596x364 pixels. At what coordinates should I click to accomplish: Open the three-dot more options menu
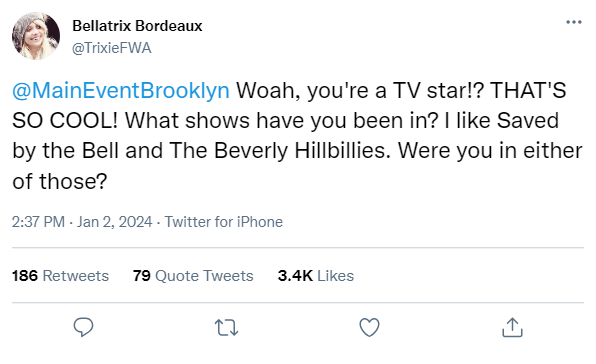point(574,22)
